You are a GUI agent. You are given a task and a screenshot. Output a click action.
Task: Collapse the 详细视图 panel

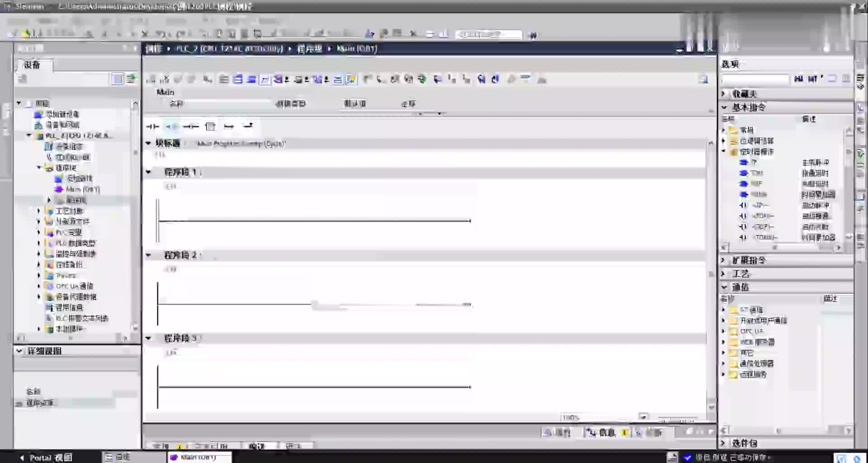pos(19,351)
